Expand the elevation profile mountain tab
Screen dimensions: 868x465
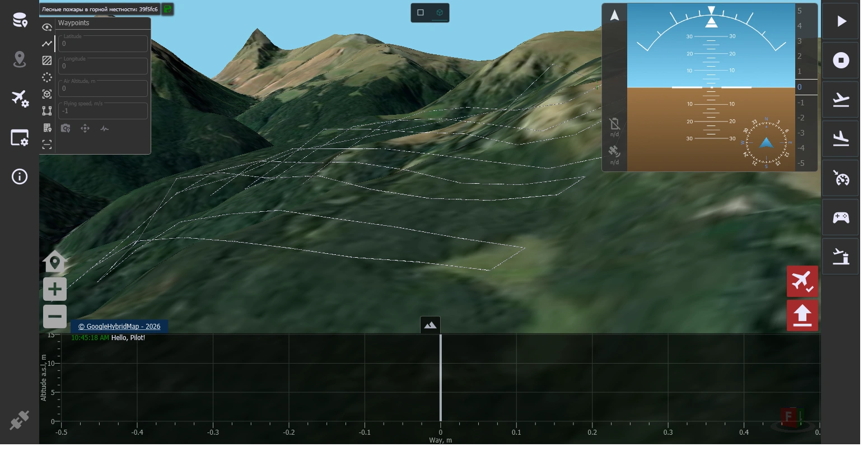coord(430,325)
